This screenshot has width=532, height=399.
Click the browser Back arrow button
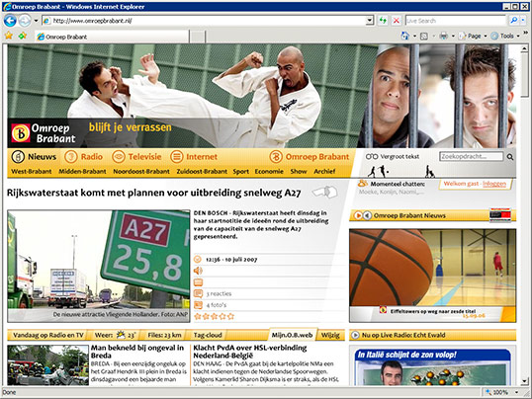10,21
